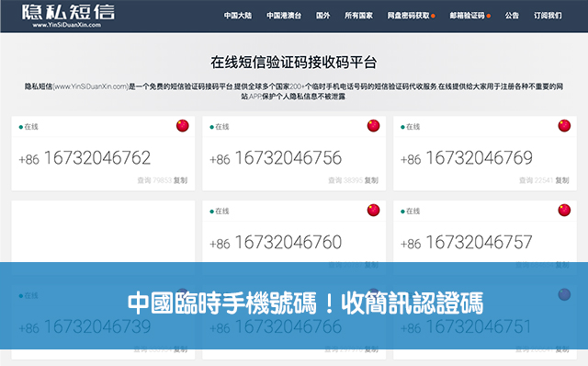Open the 隐私短信 site logo

68,16
